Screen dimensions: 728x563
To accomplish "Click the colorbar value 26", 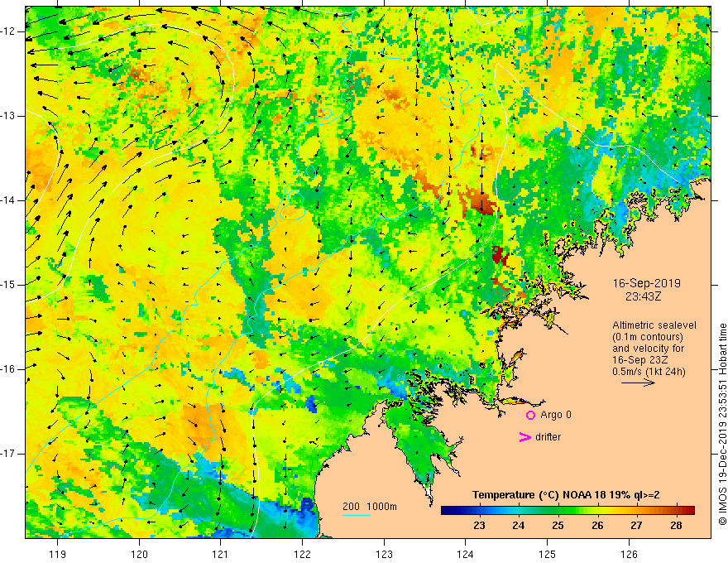I will (597, 526).
